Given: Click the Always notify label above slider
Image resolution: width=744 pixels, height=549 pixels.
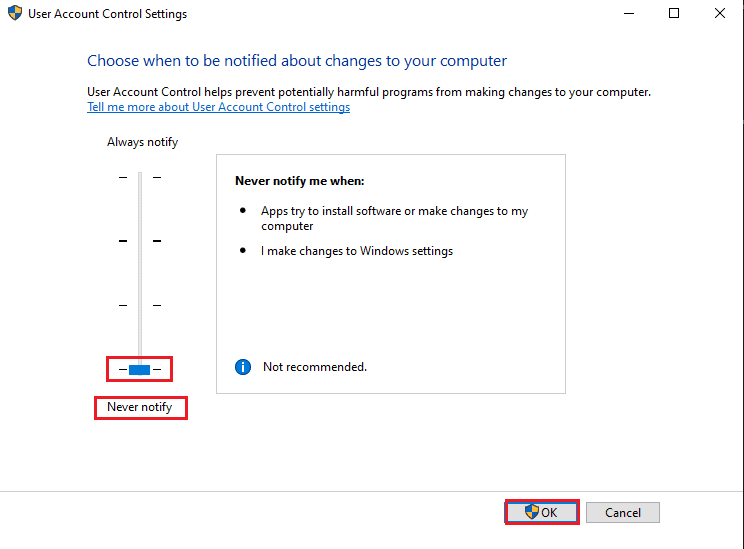Looking at the screenshot, I should (142, 142).
